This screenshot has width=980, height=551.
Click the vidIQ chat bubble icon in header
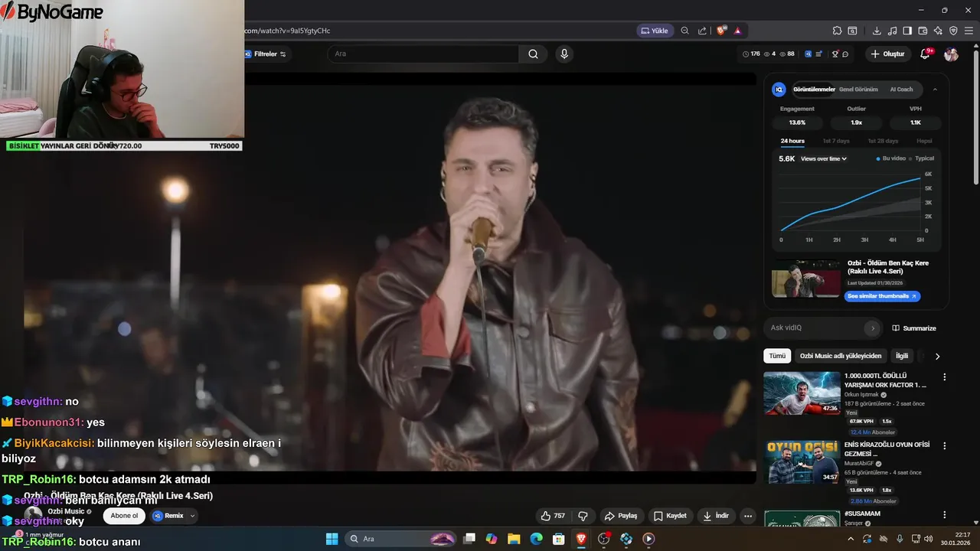(845, 54)
